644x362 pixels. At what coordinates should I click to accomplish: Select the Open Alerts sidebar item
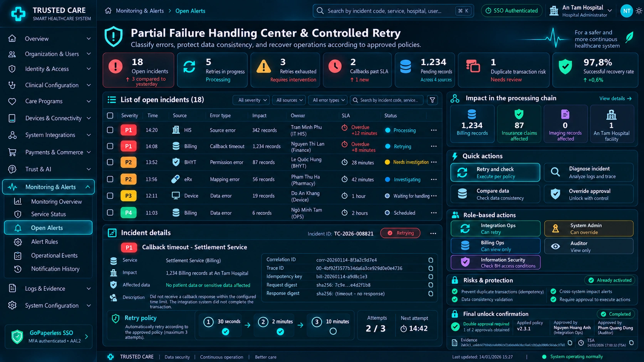click(49, 228)
